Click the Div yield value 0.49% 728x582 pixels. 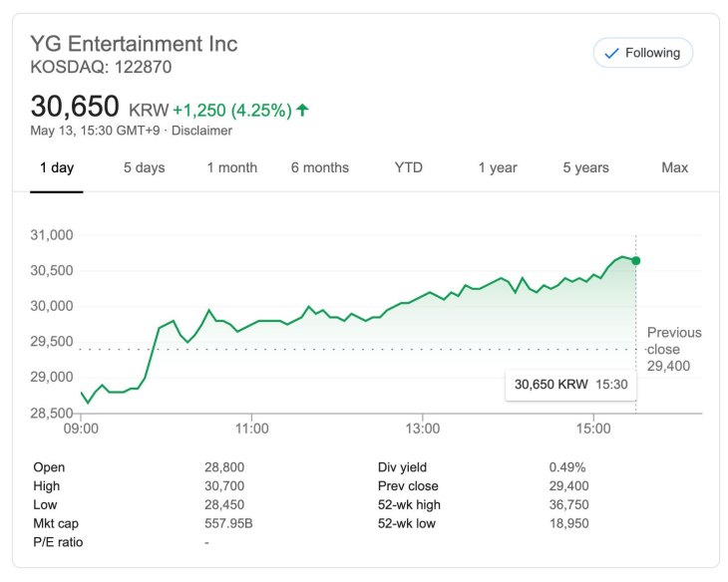(567, 467)
